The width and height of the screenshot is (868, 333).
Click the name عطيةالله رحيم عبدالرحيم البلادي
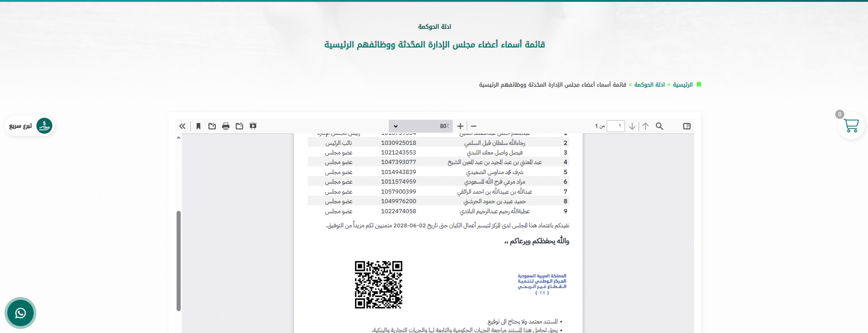tap(494, 211)
